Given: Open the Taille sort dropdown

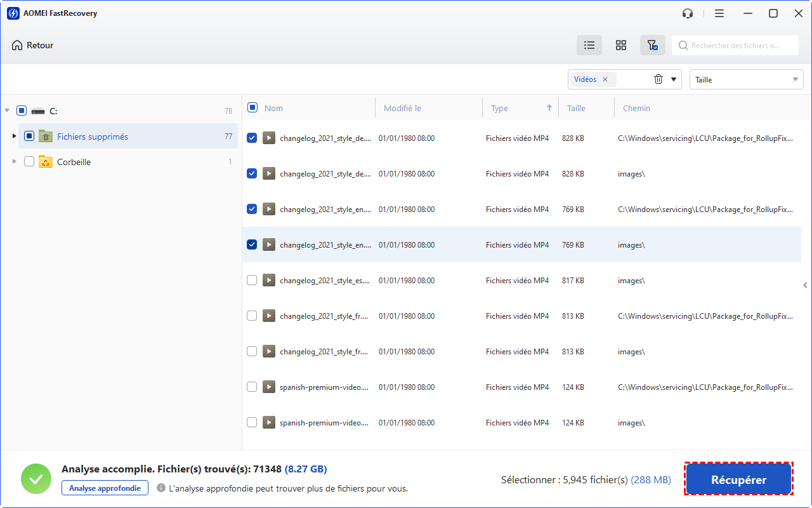Looking at the screenshot, I should pos(746,79).
